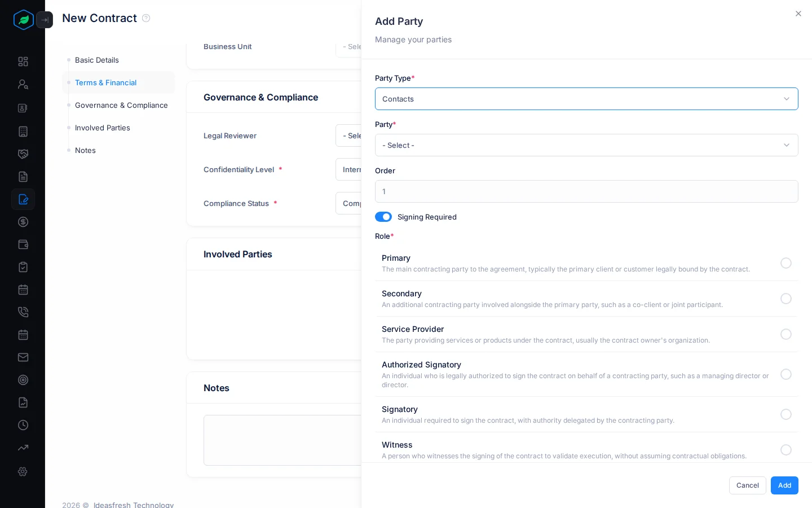Open the building companies icon in sidebar
This screenshot has width=812, height=508.
(x=23, y=132)
